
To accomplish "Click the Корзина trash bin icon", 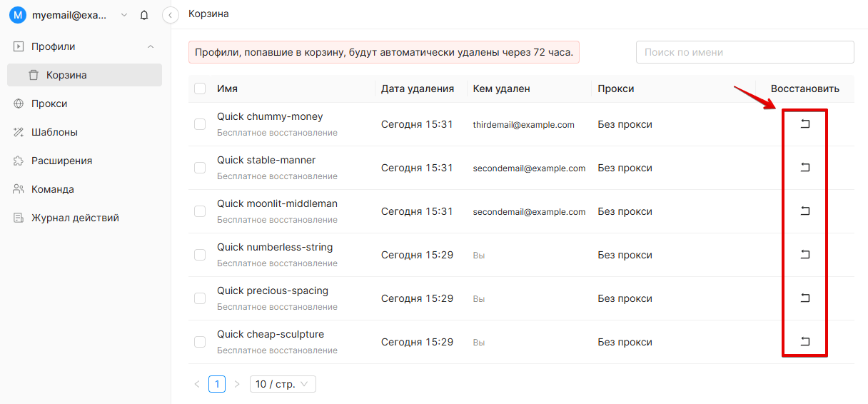I will (34, 75).
